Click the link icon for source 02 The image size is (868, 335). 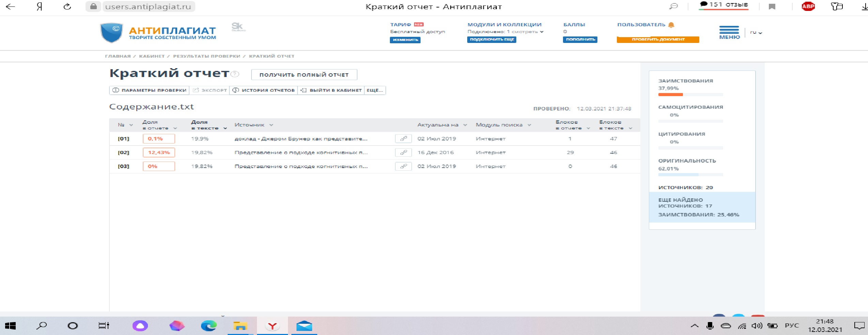[x=403, y=153]
